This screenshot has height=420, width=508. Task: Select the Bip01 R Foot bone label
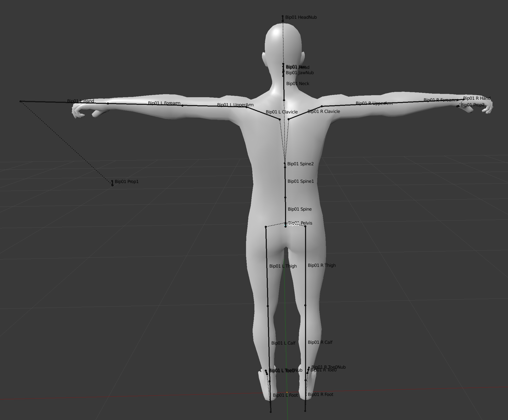point(321,394)
